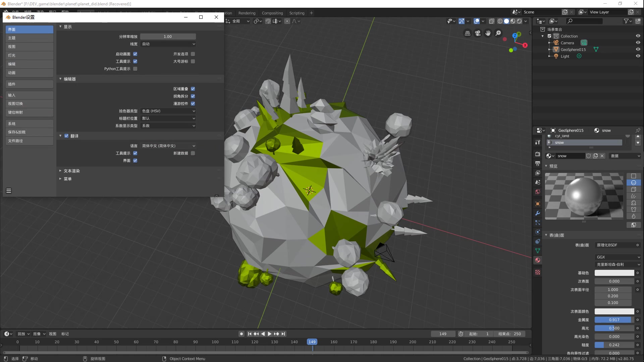The width and height of the screenshot is (644, 362).
Task: Unlink the snow material with the X button
Action: pyautogui.click(x=602, y=156)
